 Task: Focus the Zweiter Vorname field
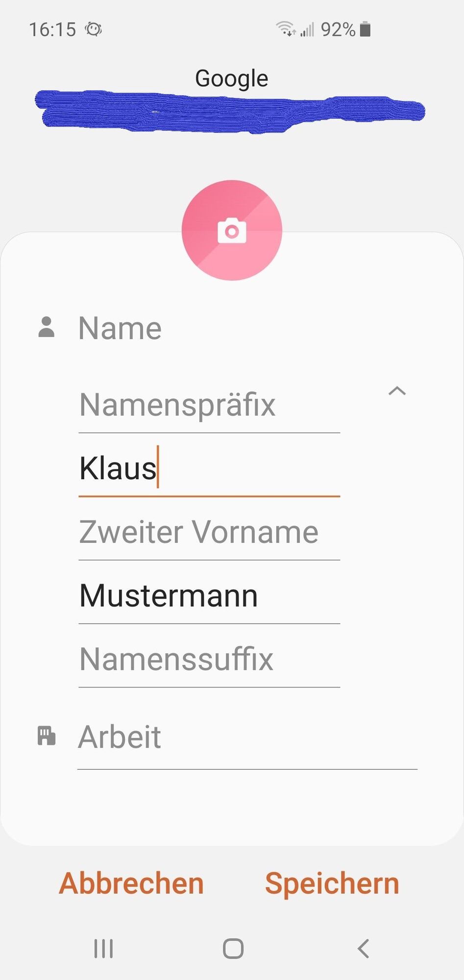point(209,532)
